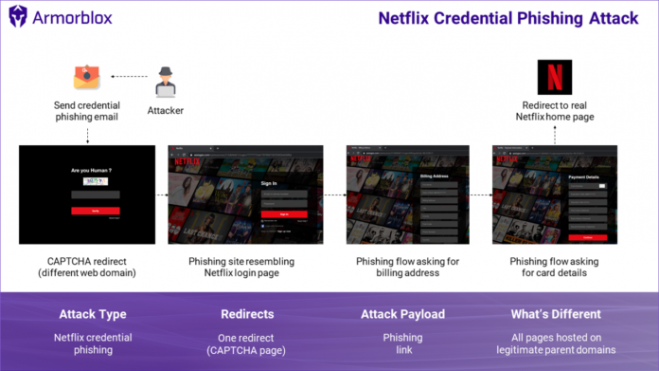
Task: Click the CAPTCHA code image
Action: point(95,181)
